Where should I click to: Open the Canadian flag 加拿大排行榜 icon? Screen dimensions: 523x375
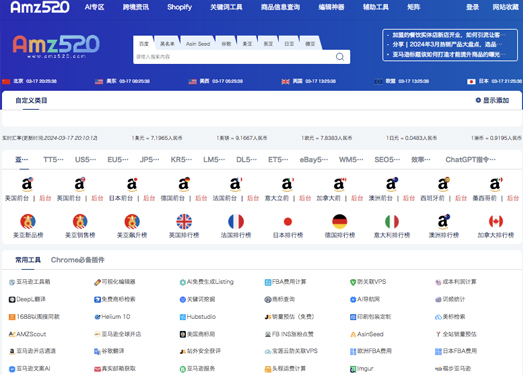click(496, 222)
